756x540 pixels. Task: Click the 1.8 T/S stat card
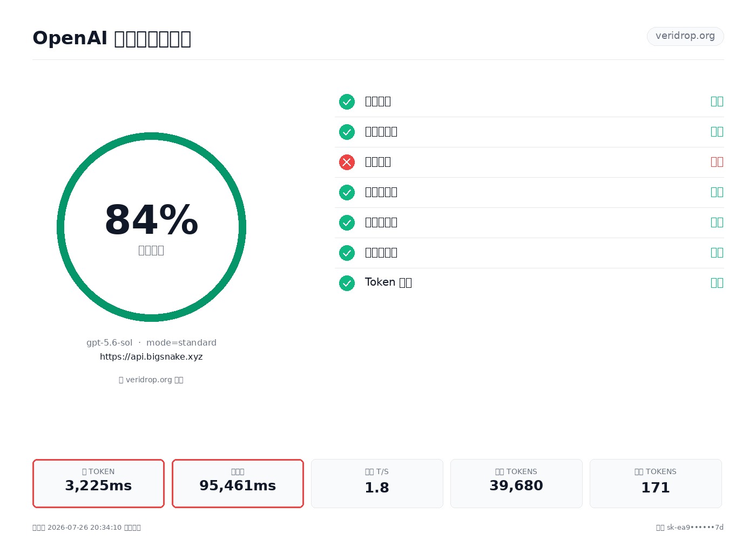[377, 483]
